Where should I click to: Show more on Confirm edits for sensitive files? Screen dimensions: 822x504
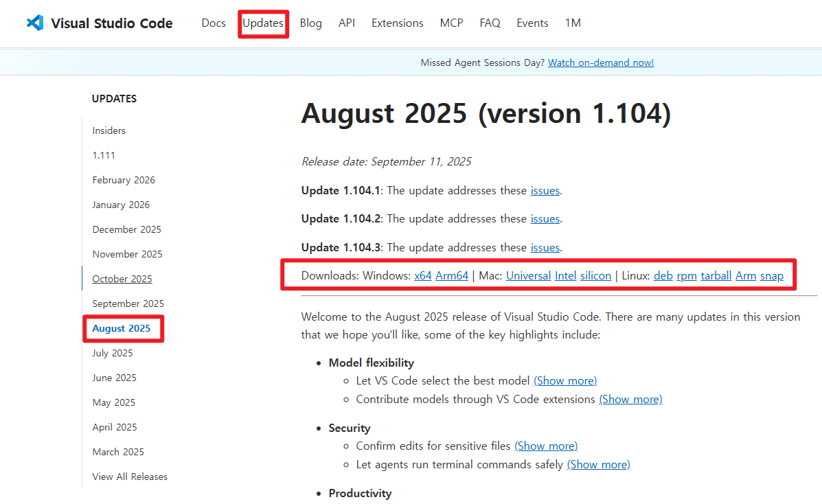coord(546,446)
